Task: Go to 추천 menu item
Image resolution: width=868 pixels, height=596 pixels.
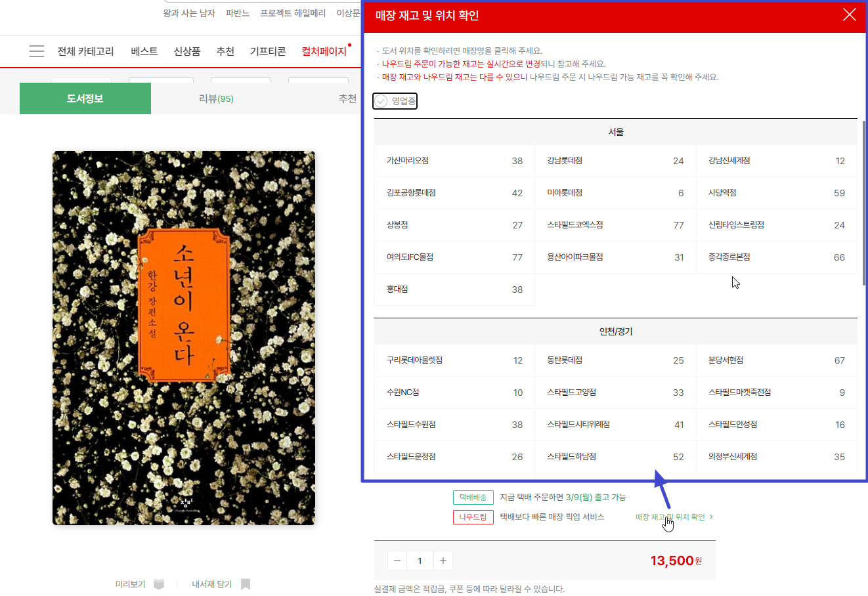Action: pyautogui.click(x=225, y=51)
